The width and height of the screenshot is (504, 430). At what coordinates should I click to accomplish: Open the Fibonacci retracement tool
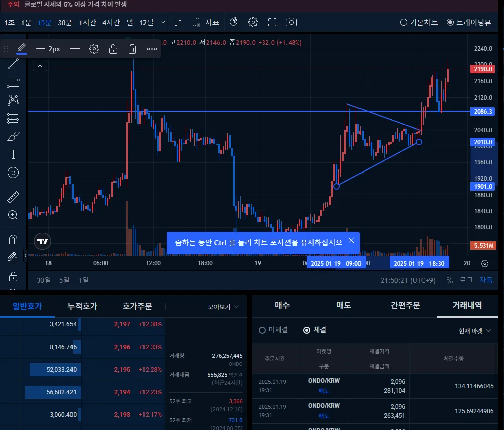click(13, 82)
